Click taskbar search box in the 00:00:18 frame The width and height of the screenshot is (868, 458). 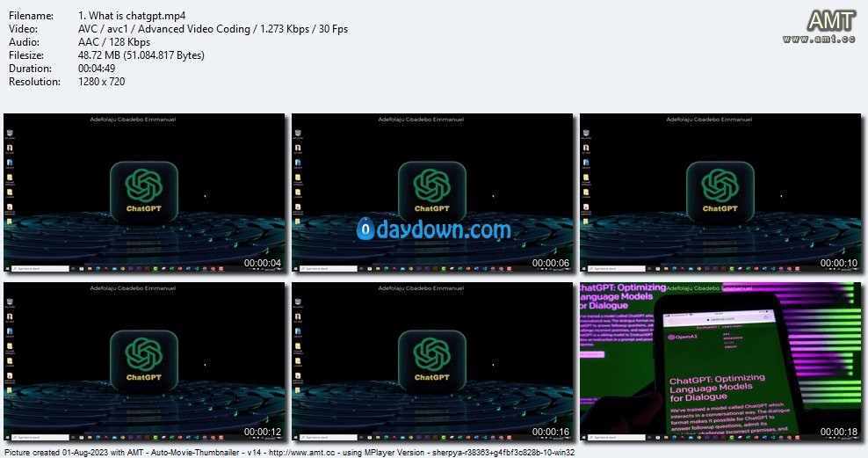point(618,438)
